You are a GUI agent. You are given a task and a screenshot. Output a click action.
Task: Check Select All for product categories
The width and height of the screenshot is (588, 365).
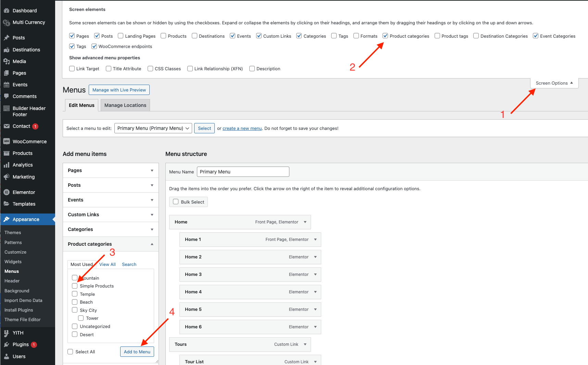[70, 352]
